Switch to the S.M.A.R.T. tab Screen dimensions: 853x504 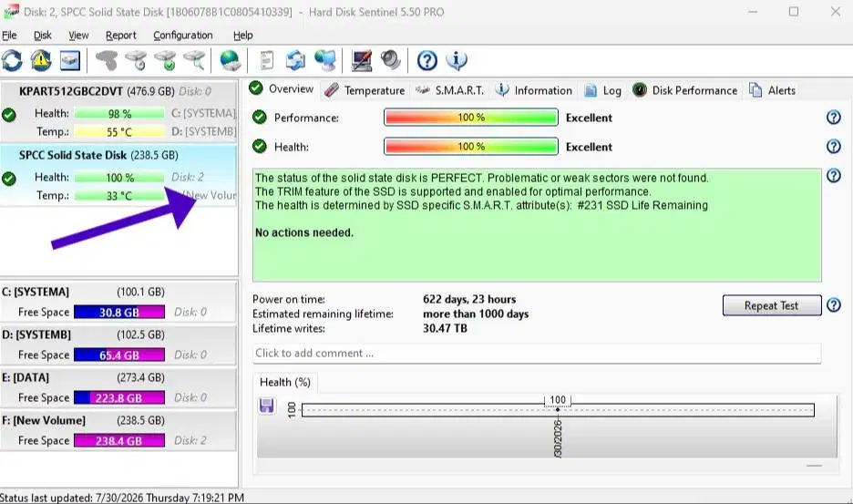[450, 90]
